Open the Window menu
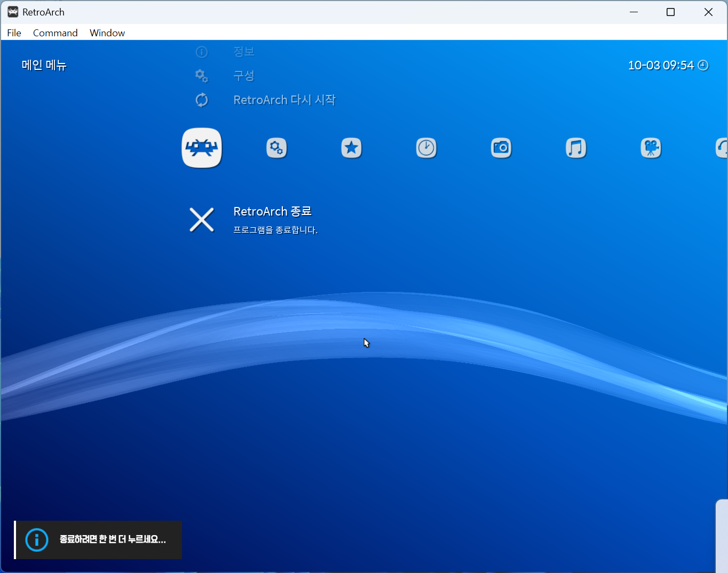 pos(107,33)
